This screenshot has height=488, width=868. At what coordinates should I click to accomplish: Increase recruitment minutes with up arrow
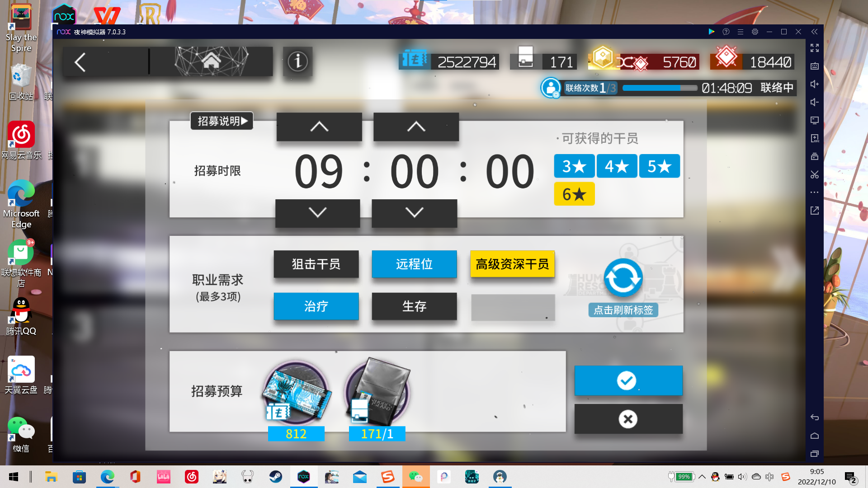416,127
